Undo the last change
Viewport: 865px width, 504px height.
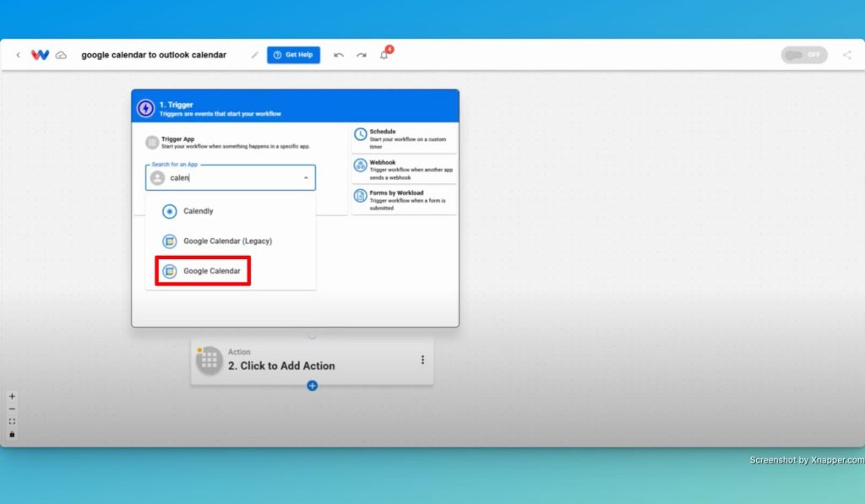pos(339,55)
